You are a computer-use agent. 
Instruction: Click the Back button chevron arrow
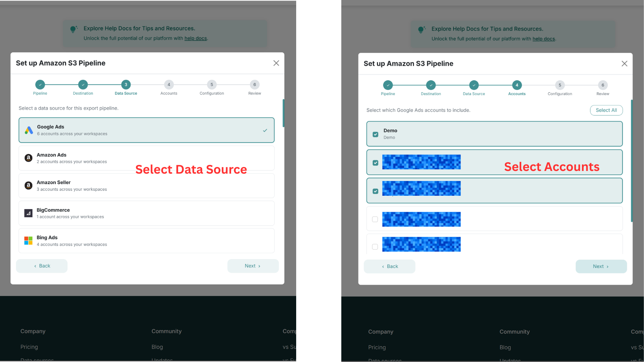click(36, 266)
